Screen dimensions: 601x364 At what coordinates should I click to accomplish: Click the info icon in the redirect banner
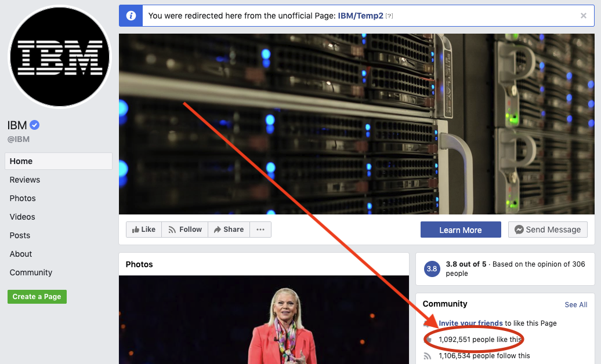(x=131, y=16)
